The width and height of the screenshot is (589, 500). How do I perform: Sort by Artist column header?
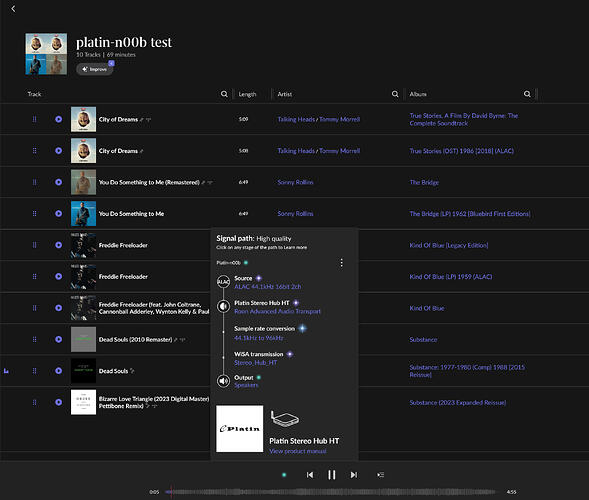[285, 94]
